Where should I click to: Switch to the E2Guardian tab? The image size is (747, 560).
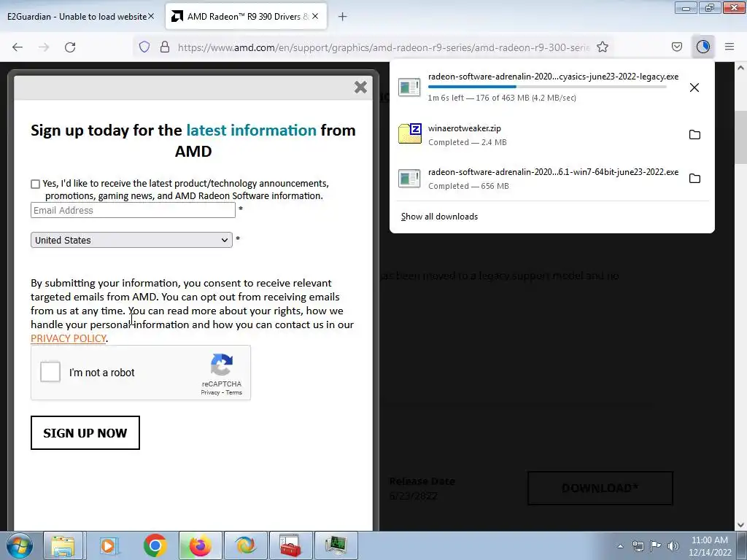pyautogui.click(x=76, y=17)
